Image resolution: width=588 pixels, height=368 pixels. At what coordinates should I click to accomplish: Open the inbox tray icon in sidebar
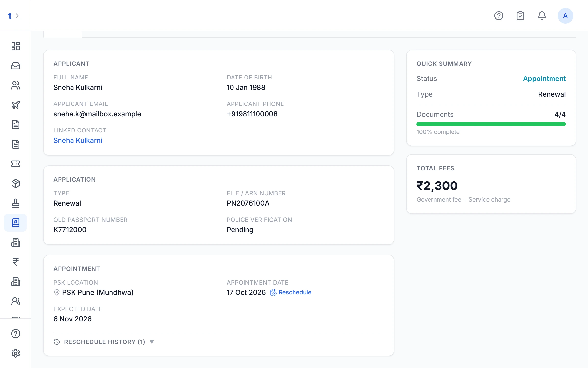[15, 66]
